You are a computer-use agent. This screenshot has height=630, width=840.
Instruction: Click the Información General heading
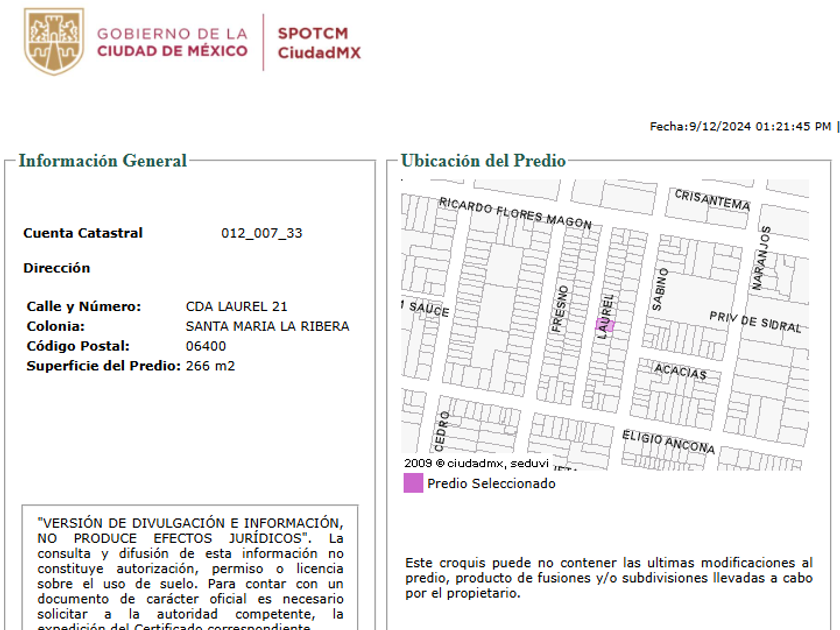[102, 161]
